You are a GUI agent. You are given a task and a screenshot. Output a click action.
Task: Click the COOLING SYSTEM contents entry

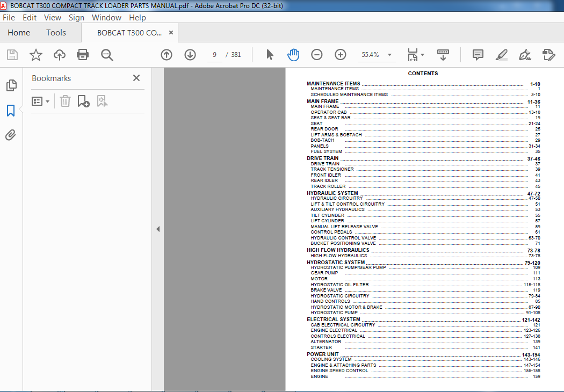tap(331, 359)
